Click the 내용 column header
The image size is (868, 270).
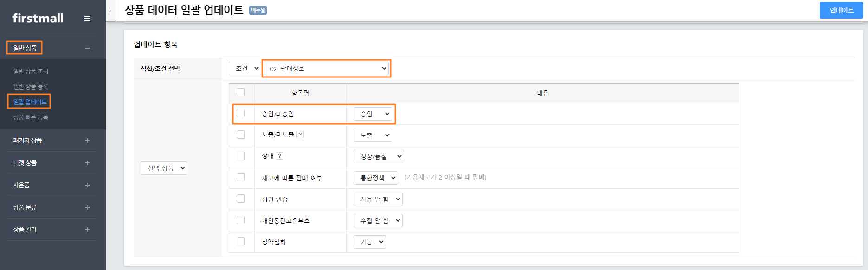(542, 93)
